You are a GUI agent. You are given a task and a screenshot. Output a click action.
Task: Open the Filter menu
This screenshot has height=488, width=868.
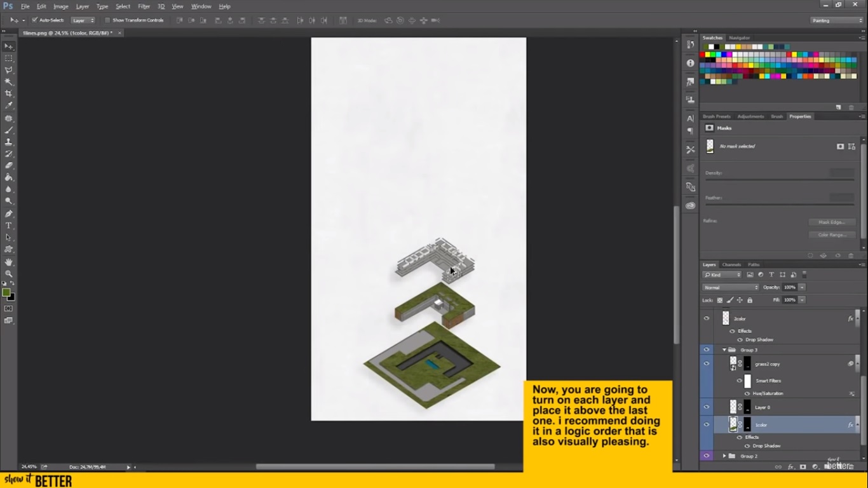144,6
